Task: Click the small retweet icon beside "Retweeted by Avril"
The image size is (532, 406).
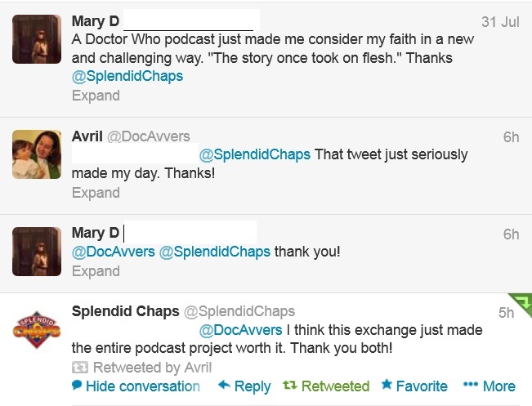Action: click(x=80, y=368)
